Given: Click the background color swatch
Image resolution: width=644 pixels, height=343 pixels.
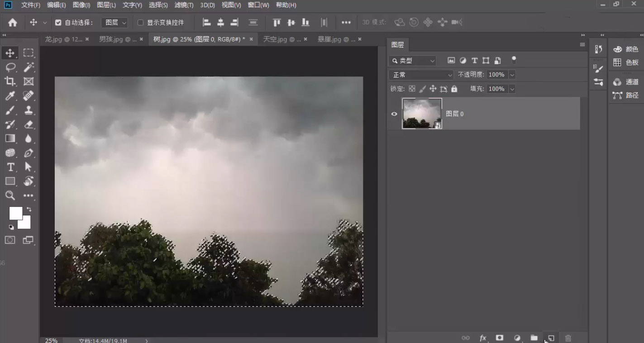Looking at the screenshot, I should (26, 224).
